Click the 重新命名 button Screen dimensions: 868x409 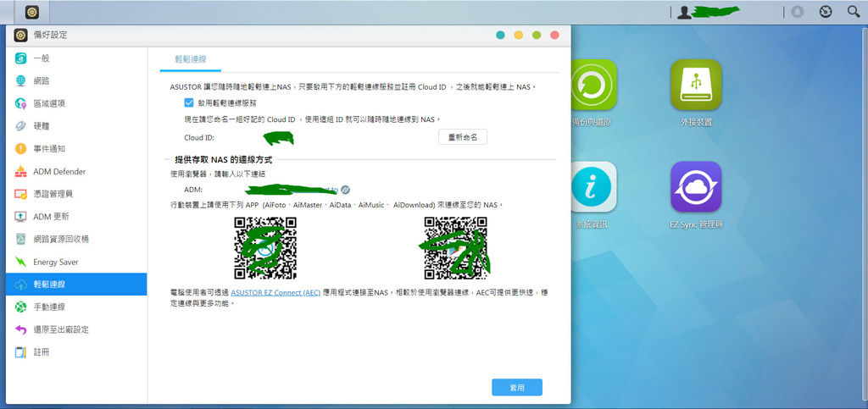463,136
